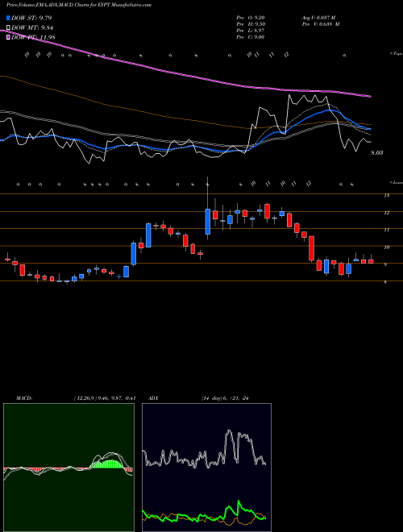403x532 pixels.
Task: Click the blue DOW ST legend swatch
Action: pyautogui.click(x=8, y=18)
